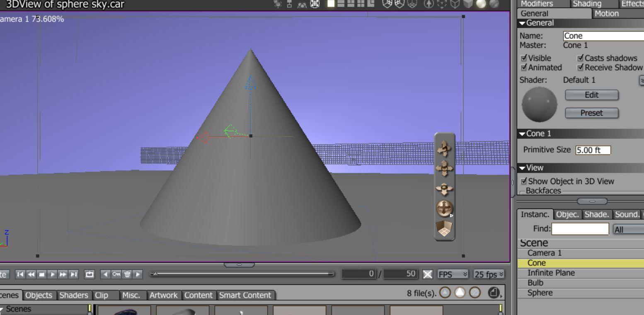Click the Primitive Size field
Screen dimensions: 644x315
coord(593,150)
